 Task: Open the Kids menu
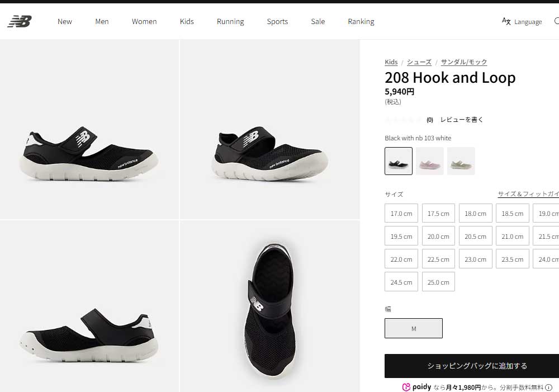click(x=187, y=21)
